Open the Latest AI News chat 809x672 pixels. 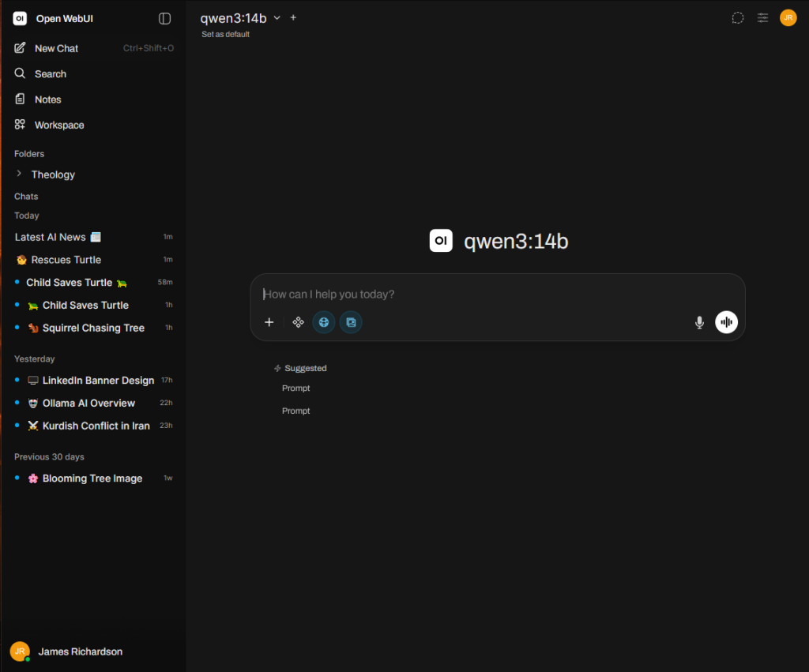coord(94,237)
